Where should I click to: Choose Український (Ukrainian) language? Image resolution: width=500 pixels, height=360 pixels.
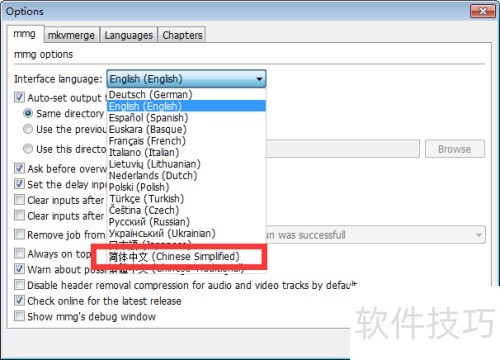pos(186,233)
